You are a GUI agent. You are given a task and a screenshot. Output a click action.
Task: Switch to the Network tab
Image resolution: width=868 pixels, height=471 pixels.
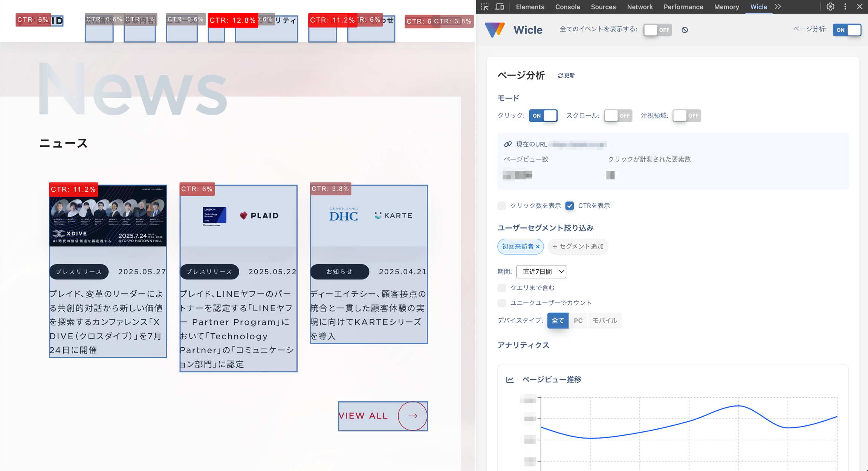pos(640,7)
